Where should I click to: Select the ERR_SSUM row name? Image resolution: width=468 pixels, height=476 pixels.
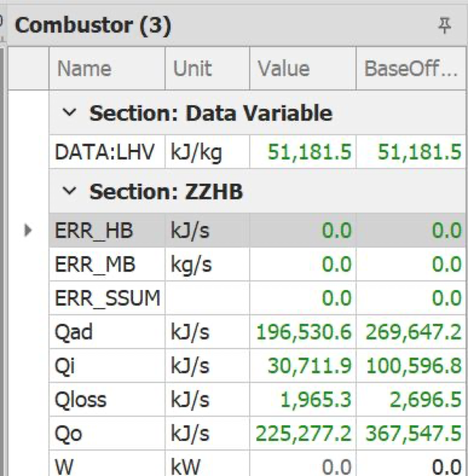point(107,298)
